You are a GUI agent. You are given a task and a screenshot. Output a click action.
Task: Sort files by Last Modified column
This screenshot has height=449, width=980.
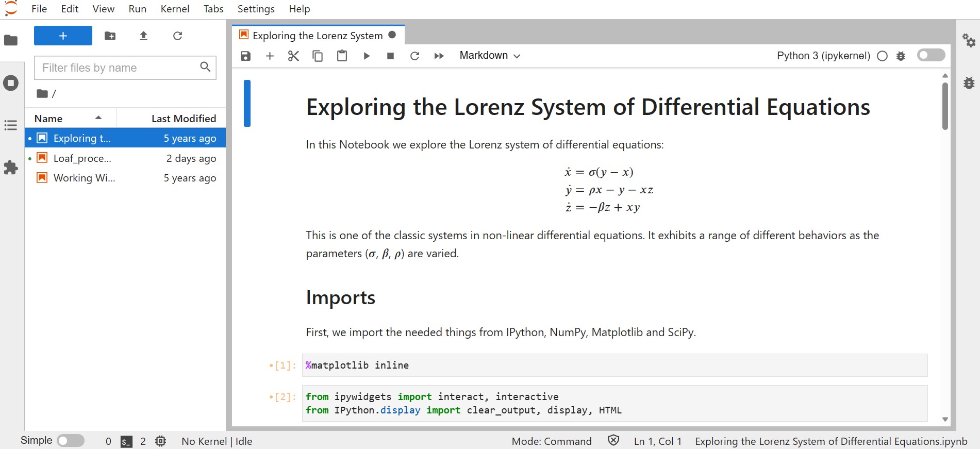pos(172,119)
